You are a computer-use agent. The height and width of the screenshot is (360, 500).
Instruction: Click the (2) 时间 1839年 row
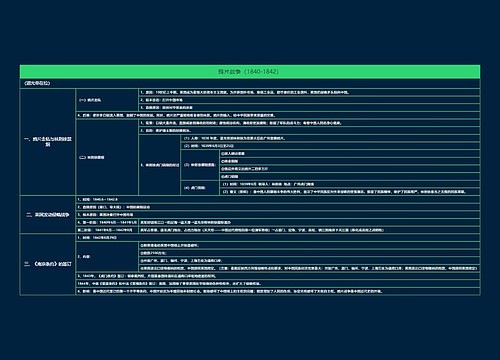click(330, 146)
